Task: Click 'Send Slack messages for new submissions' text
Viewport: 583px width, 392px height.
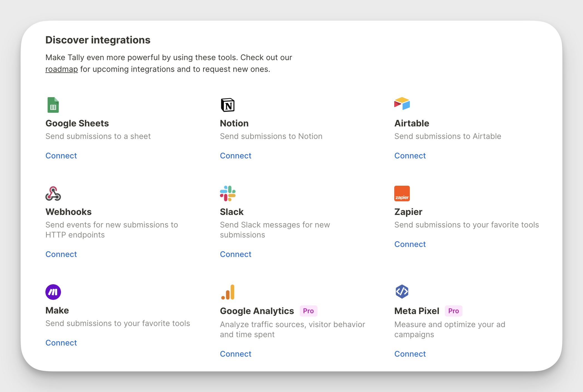Action: (x=275, y=230)
